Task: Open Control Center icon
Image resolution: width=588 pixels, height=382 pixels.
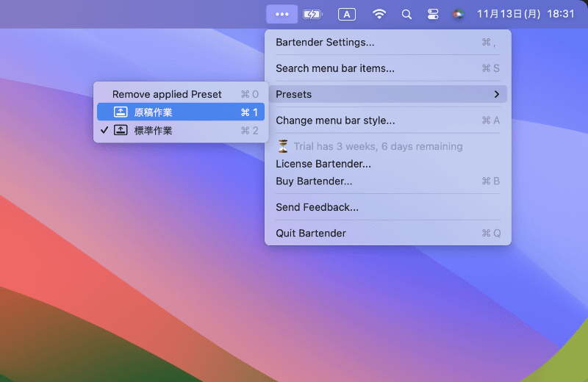Action: click(433, 14)
